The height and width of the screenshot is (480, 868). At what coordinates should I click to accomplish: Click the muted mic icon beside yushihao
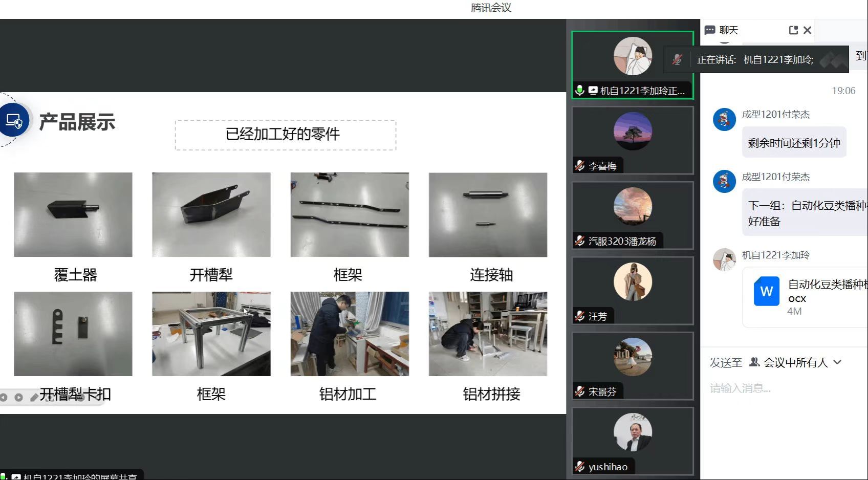[580, 467]
